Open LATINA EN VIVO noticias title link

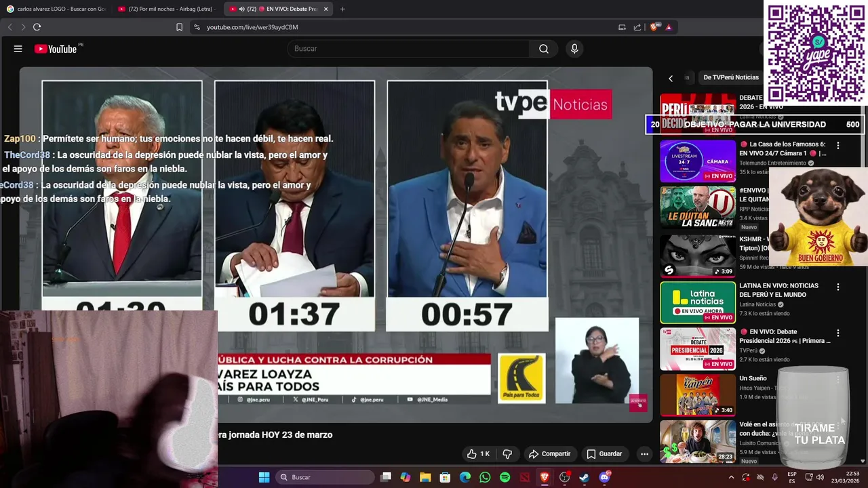point(778,290)
